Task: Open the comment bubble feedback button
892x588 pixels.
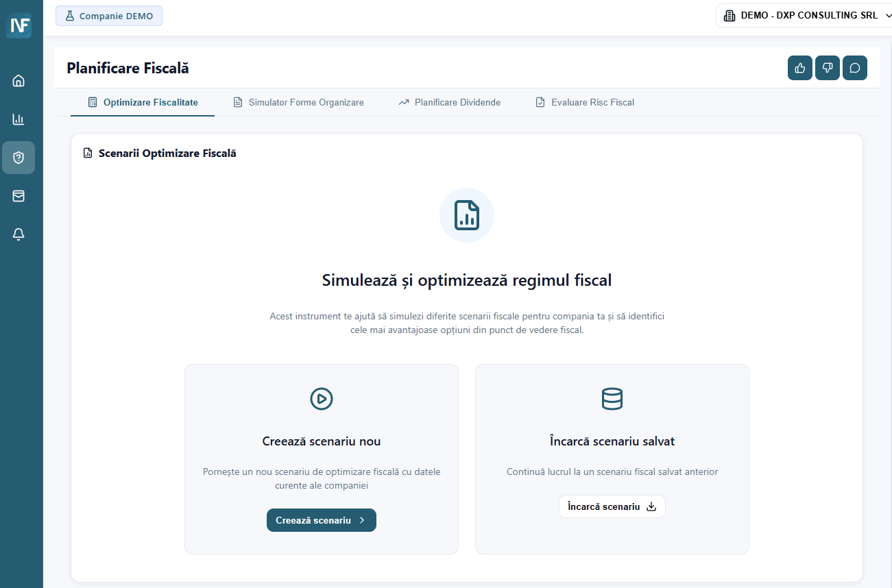Action: [x=855, y=68]
